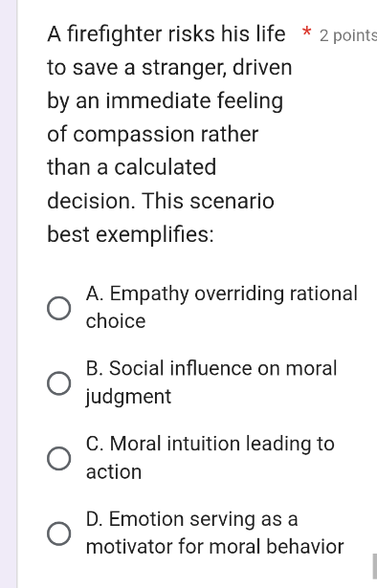Click the lavender form background margin
Viewport: 377px width, 588px height.
point(9,294)
